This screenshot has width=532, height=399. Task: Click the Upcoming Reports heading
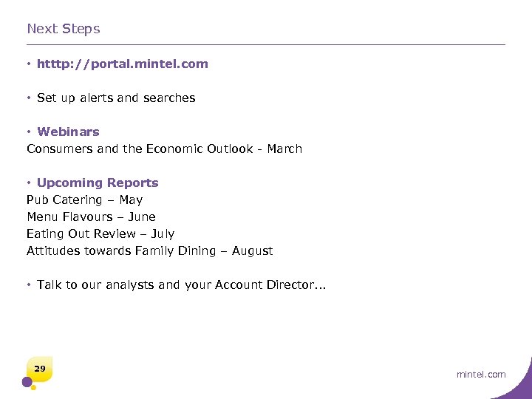[x=98, y=183]
